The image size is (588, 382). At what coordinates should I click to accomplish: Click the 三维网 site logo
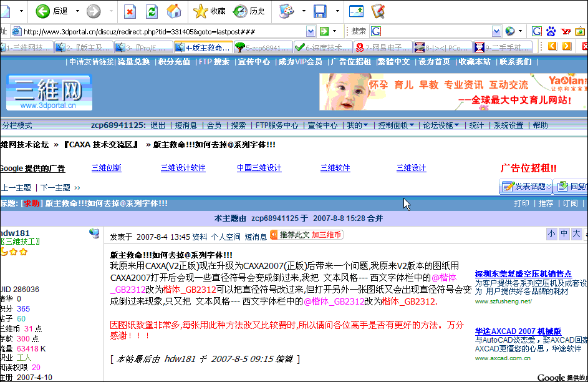(x=49, y=92)
